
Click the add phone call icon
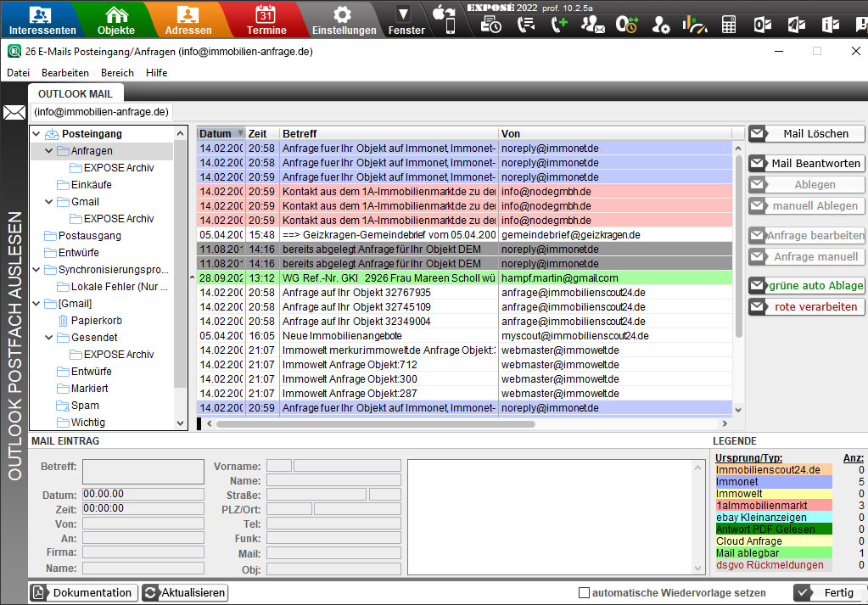tap(558, 25)
